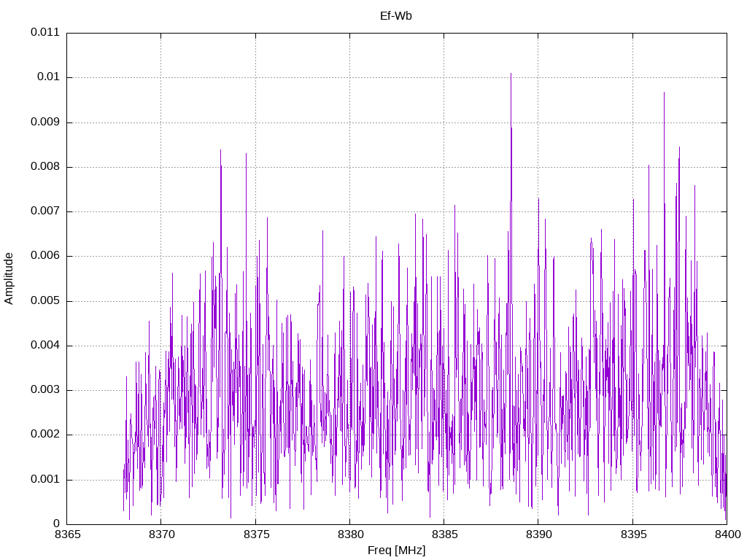Click the y-axis tick label 0.005
747x560 pixels.
(x=45, y=301)
